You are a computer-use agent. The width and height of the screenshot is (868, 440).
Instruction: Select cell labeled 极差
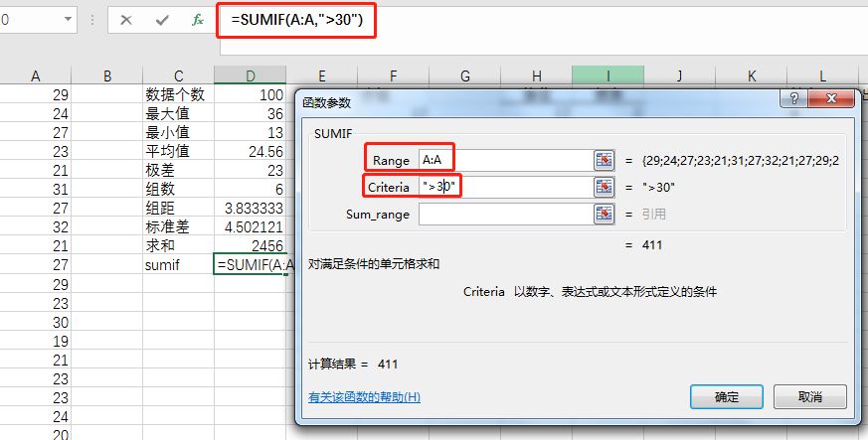click(x=178, y=170)
